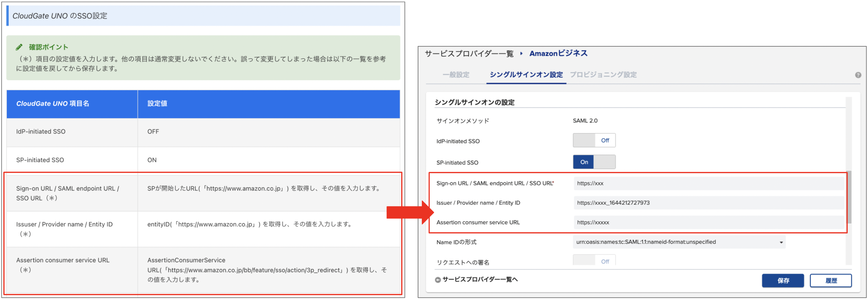Click the Name IDの形式 label
This screenshot has width=868, height=299.
coord(456,242)
